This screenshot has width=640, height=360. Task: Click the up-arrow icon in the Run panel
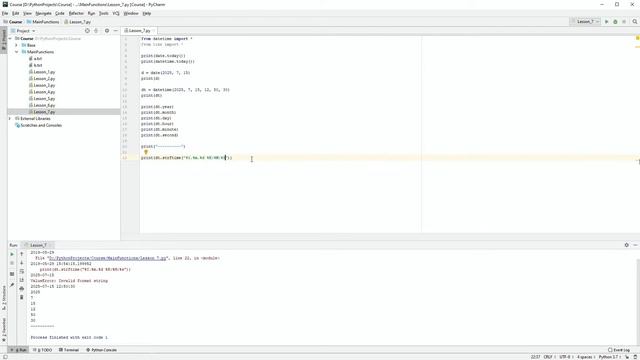tap(22, 254)
